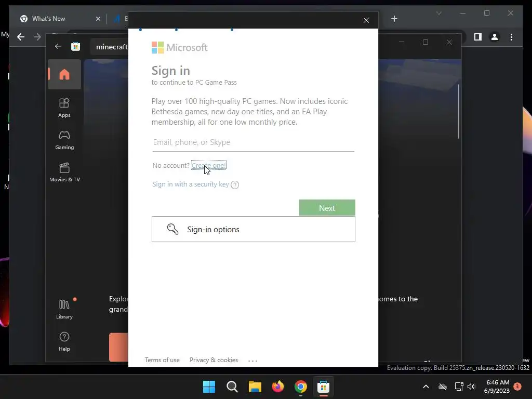Open Privacy & cookies link
532x399 pixels.
214,360
